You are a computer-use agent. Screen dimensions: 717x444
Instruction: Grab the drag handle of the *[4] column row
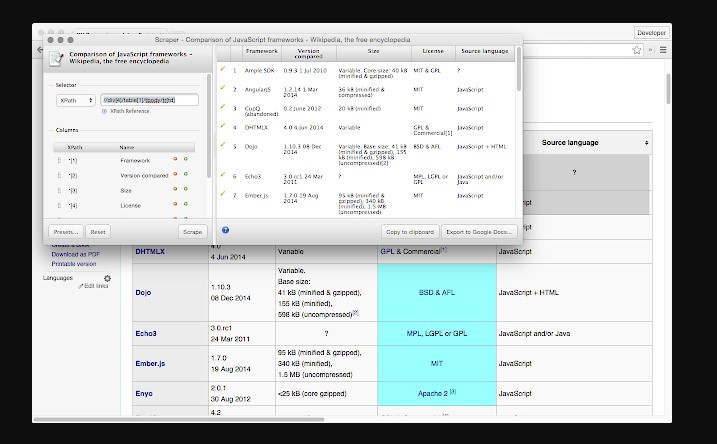(59, 206)
